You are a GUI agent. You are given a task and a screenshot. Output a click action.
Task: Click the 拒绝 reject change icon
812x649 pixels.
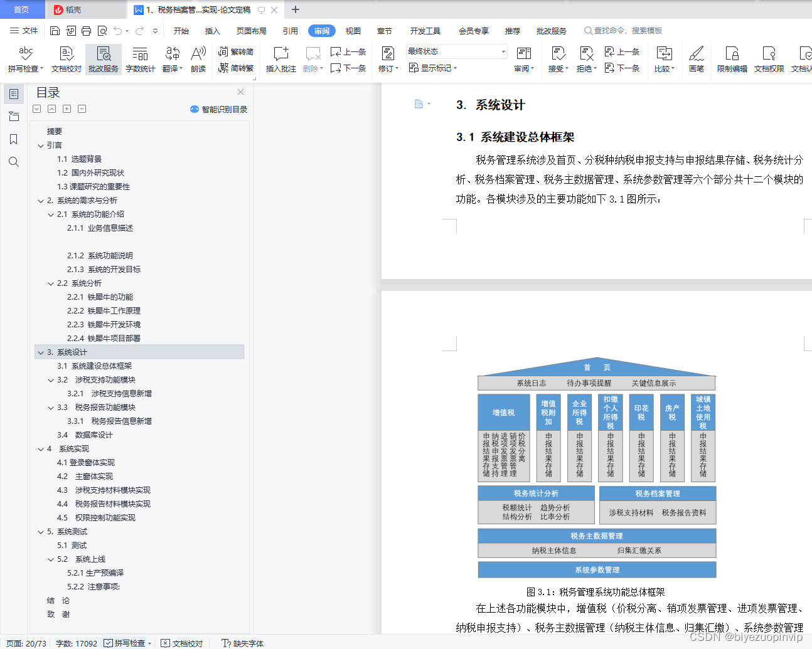[x=586, y=54]
